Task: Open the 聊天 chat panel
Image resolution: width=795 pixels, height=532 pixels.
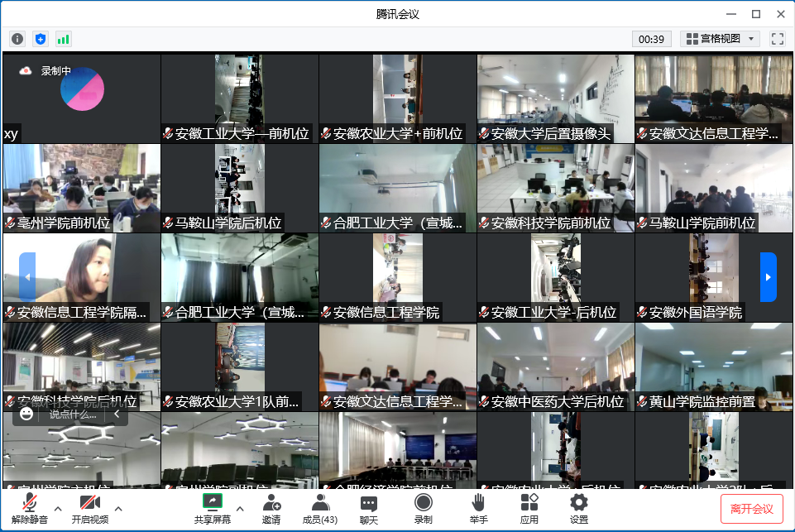Action: click(369, 509)
